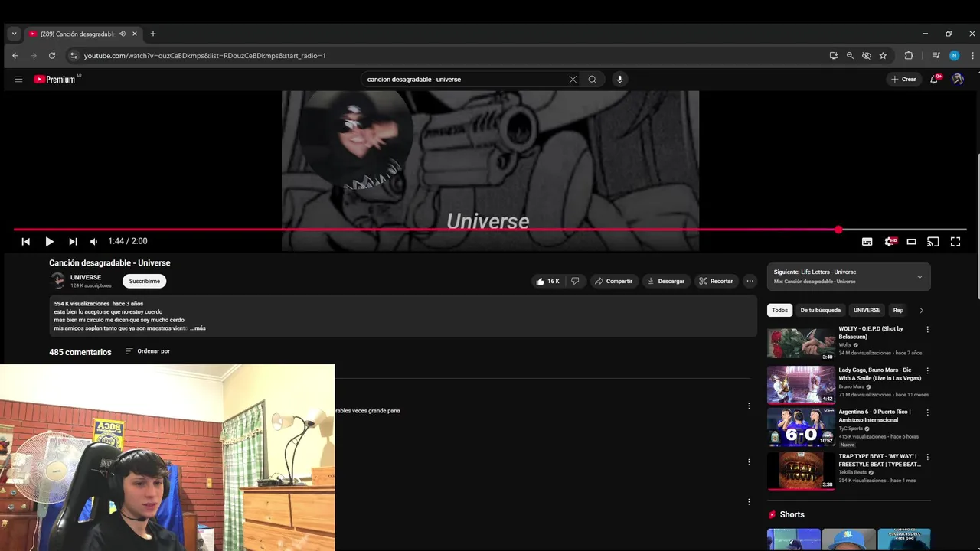This screenshot has height=551, width=980.
Task: Expand description with '...más'
Action: (x=198, y=328)
